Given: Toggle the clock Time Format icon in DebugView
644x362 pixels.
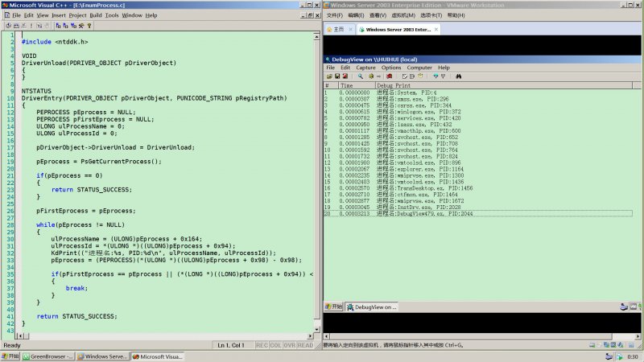Looking at the screenshot, I should tap(420, 76).
